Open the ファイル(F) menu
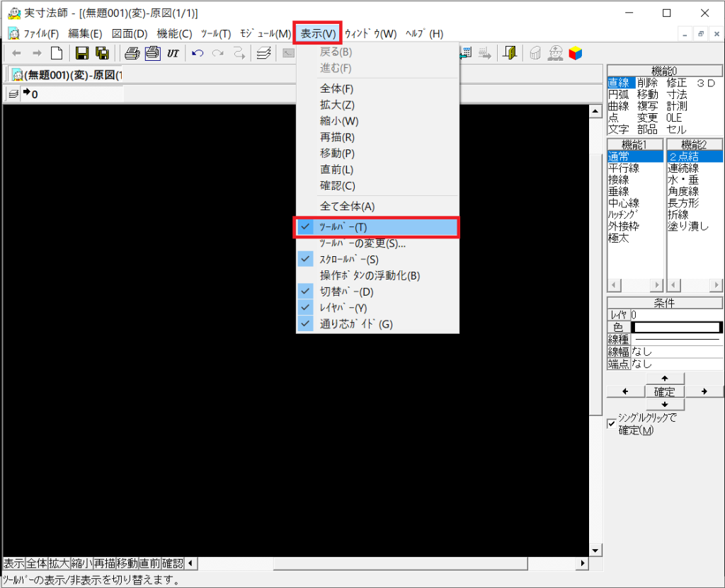The height and width of the screenshot is (588, 725). coord(41,34)
